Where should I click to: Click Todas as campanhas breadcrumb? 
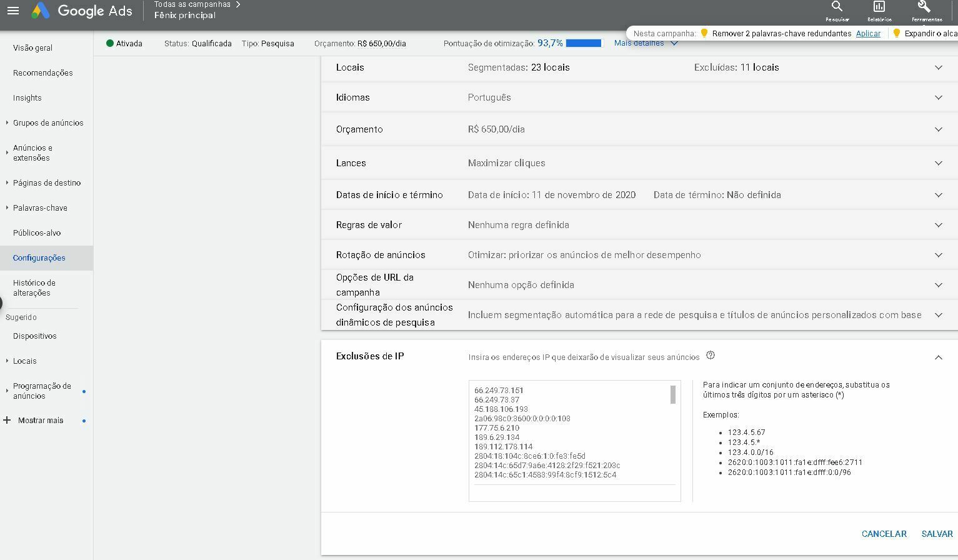click(192, 4)
